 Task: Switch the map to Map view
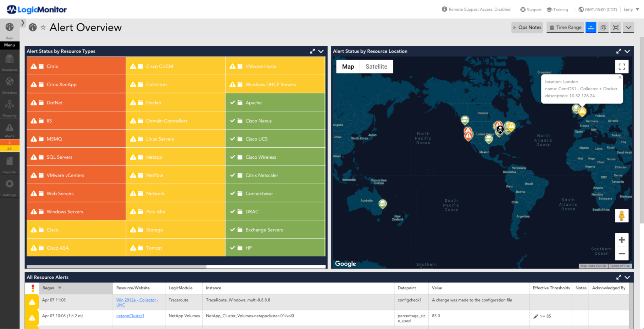[347, 66]
